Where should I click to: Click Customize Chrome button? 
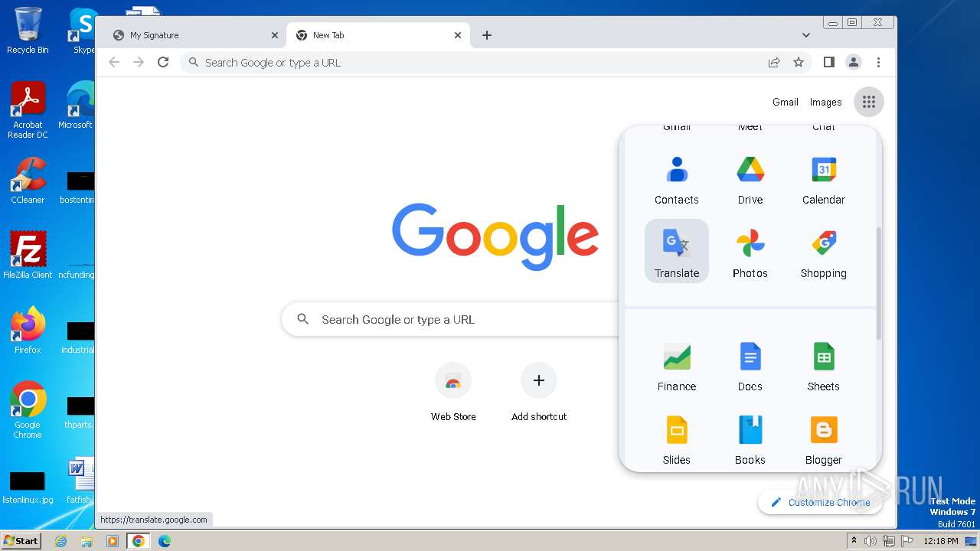(820, 502)
